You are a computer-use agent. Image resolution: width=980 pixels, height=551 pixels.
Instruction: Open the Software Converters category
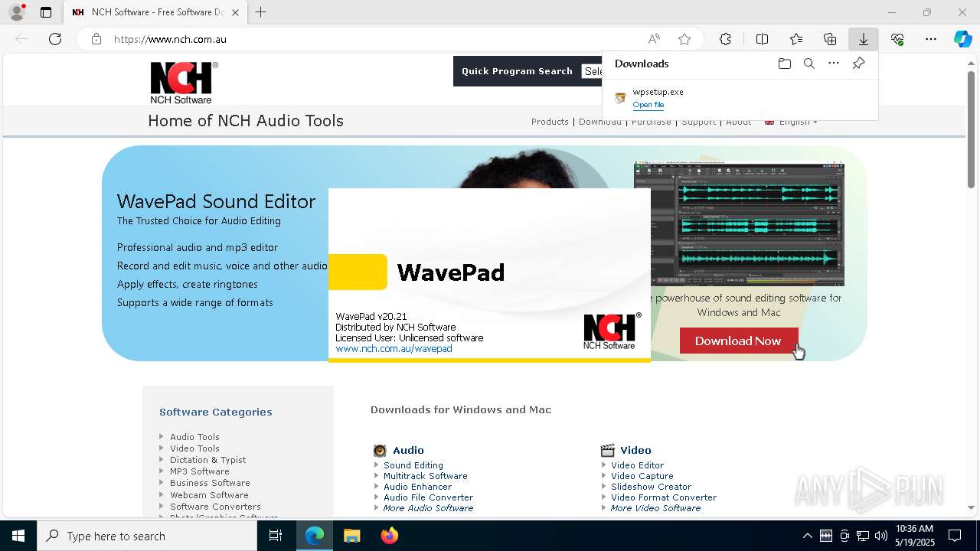(215, 507)
